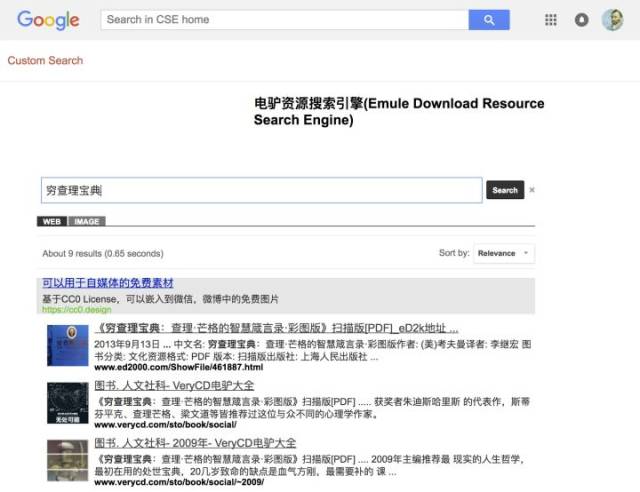Screen dimensions: 640x492
Task: Click URL www.verycd.com/sto/book/social/~2009/
Action: [179, 482]
